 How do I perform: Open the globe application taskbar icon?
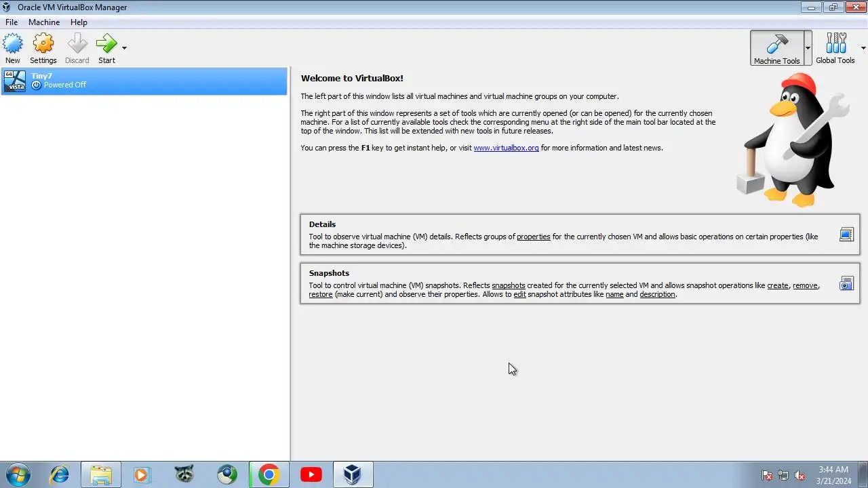pyautogui.click(x=226, y=474)
